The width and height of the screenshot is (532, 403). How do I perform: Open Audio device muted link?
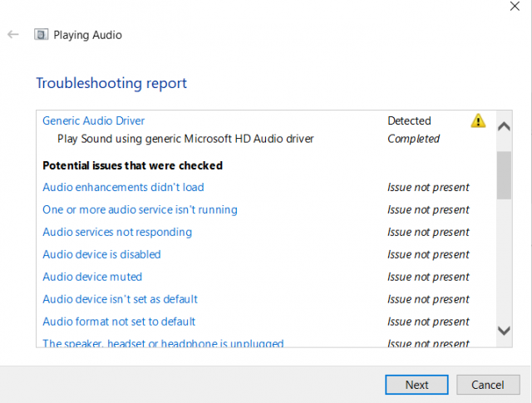tap(92, 277)
